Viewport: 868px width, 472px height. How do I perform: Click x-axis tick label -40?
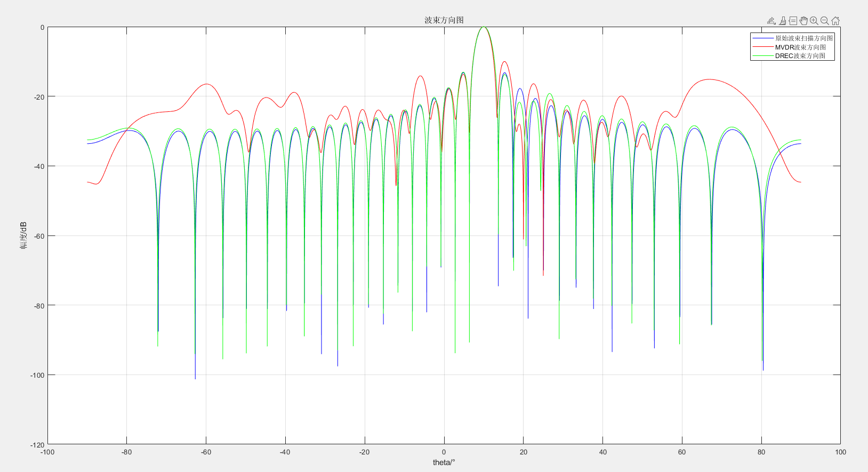(x=285, y=452)
